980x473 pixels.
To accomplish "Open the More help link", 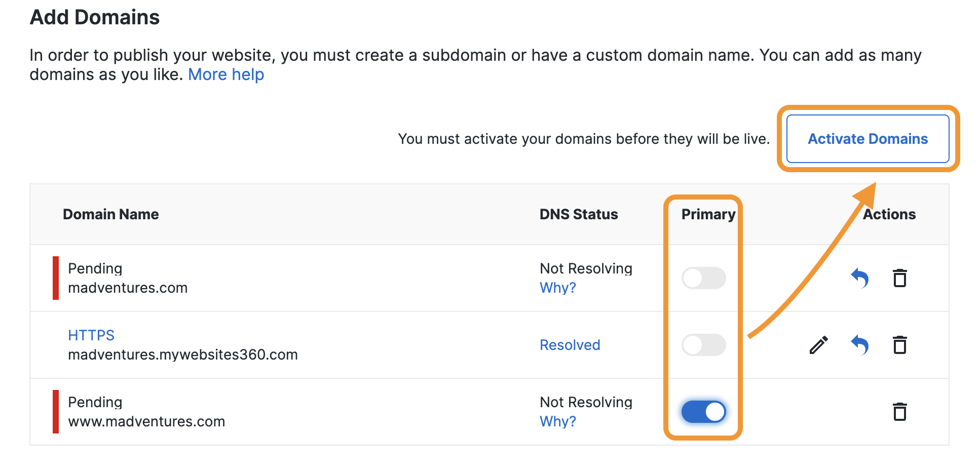I will tap(226, 74).
